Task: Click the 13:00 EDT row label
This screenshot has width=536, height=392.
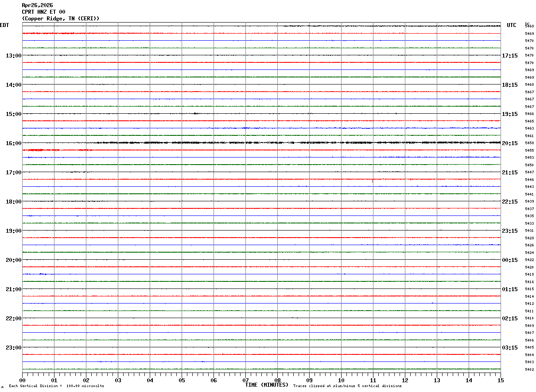Action: (13, 55)
